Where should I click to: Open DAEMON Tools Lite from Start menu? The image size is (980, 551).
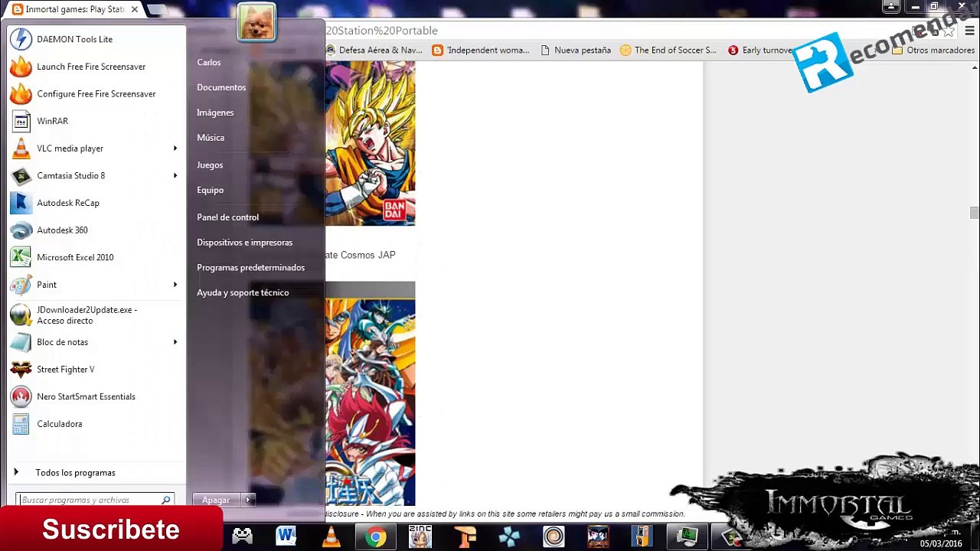[x=74, y=39]
